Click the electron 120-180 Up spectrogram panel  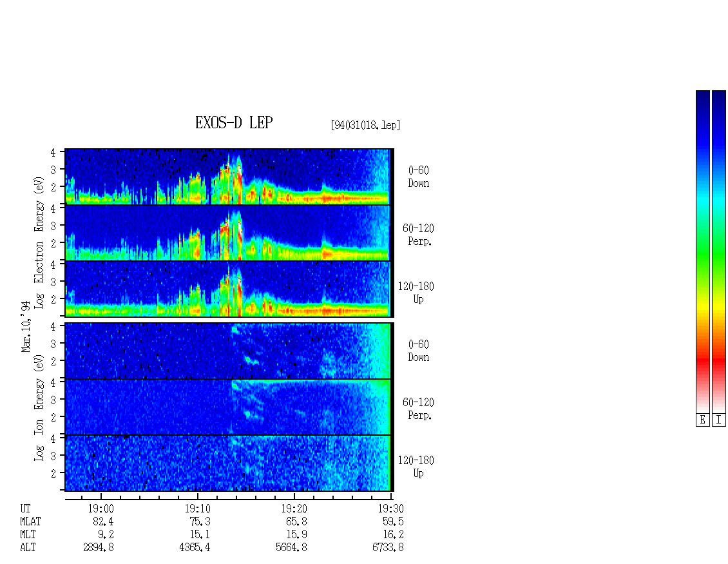(228, 289)
